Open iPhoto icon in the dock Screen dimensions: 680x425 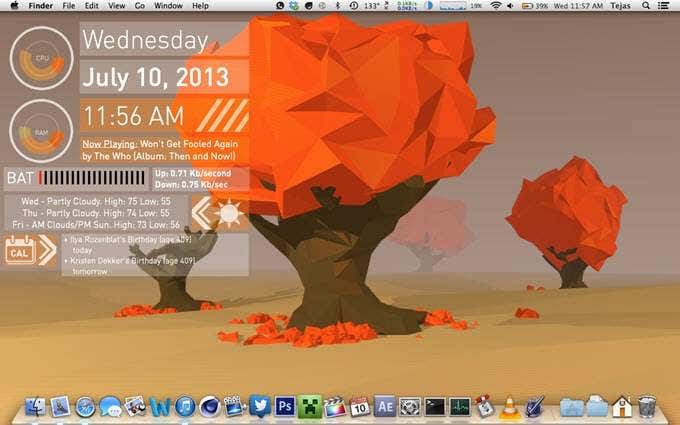tap(135, 406)
